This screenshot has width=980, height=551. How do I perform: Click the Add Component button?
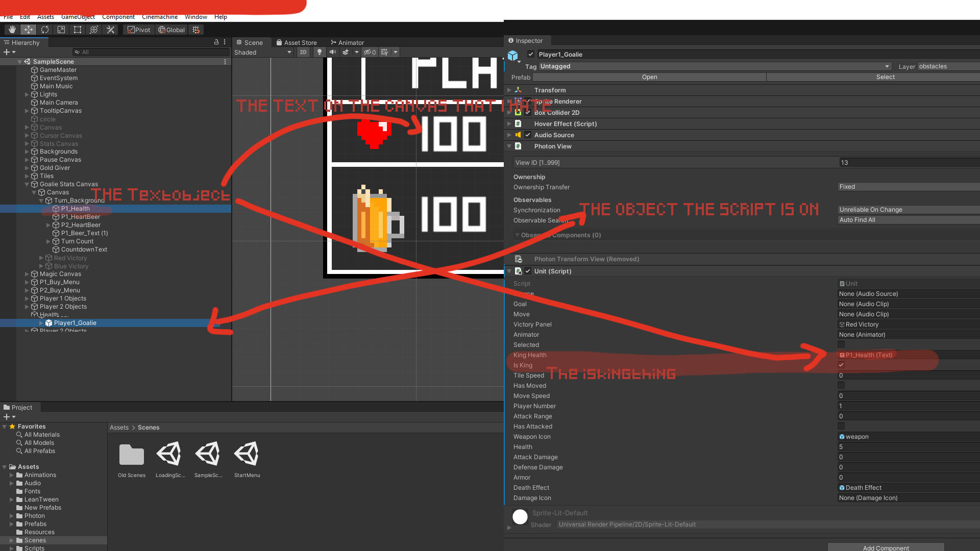pyautogui.click(x=886, y=547)
